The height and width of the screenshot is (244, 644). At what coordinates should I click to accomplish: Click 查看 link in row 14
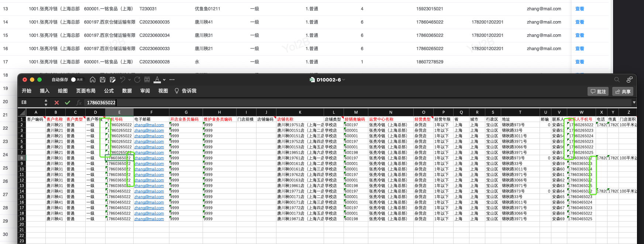(x=579, y=22)
